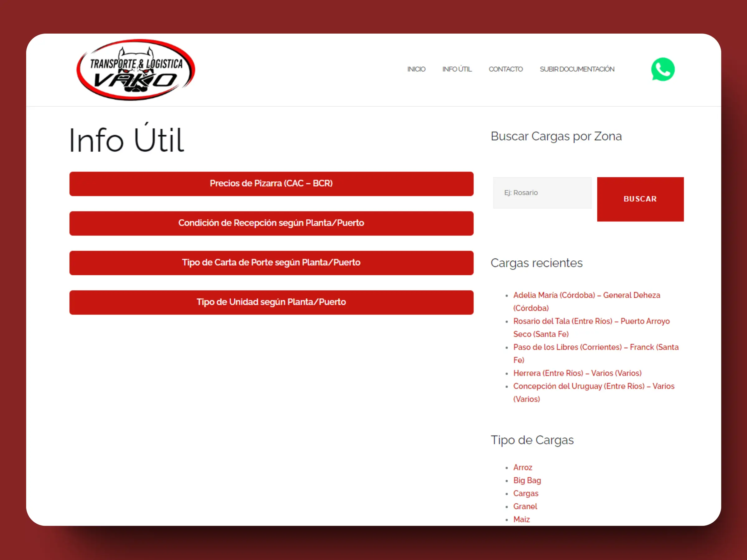Viewport: 747px width, 560px height.
Task: Click the Transporte & Logistica Vako logo
Action: click(136, 70)
